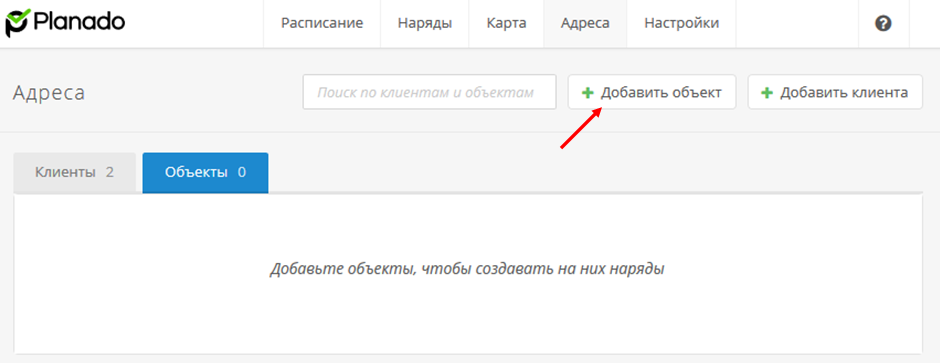The width and height of the screenshot is (940, 363).
Task: Click the Адреса page heading
Action: click(x=49, y=93)
